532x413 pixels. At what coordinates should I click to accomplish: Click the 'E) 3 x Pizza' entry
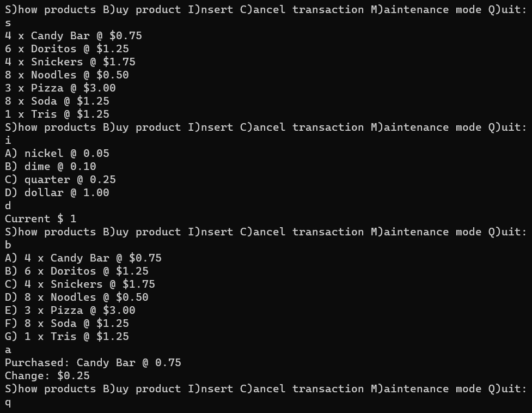[x=70, y=311]
